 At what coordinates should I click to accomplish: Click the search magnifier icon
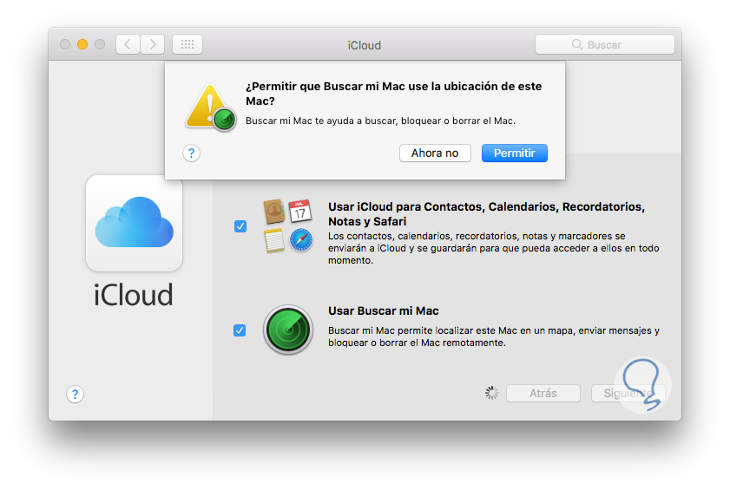tap(577, 45)
